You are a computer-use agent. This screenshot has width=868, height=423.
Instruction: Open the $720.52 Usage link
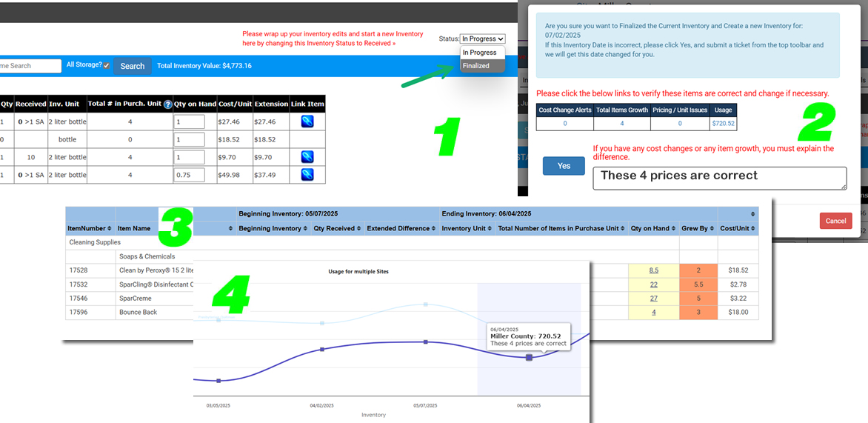click(x=723, y=124)
